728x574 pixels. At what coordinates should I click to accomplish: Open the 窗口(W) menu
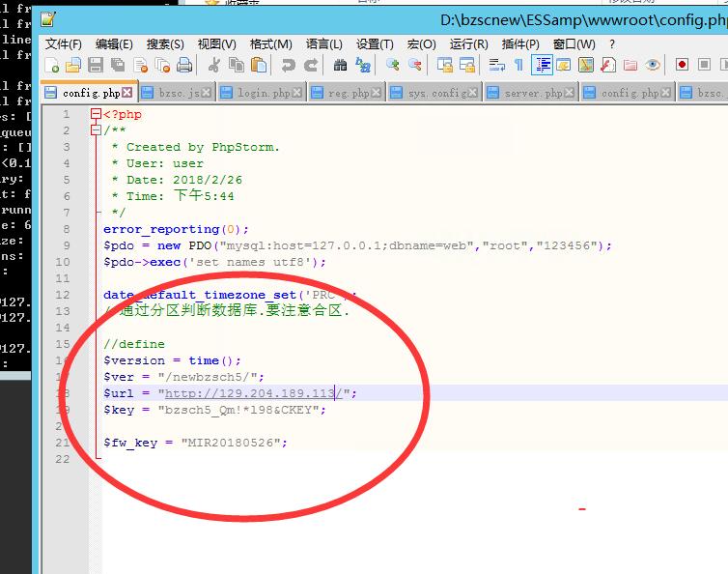[x=574, y=44]
